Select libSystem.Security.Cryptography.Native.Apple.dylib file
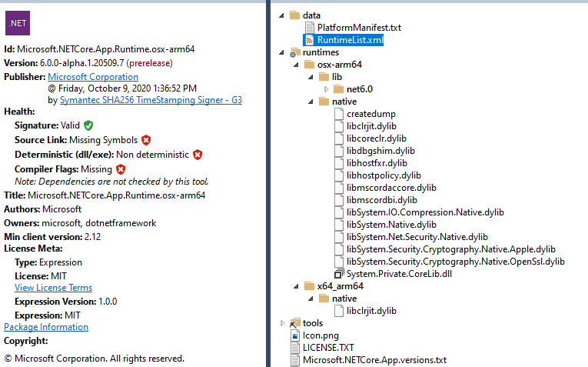Viewport: 588px width, 367px height. coord(450,249)
